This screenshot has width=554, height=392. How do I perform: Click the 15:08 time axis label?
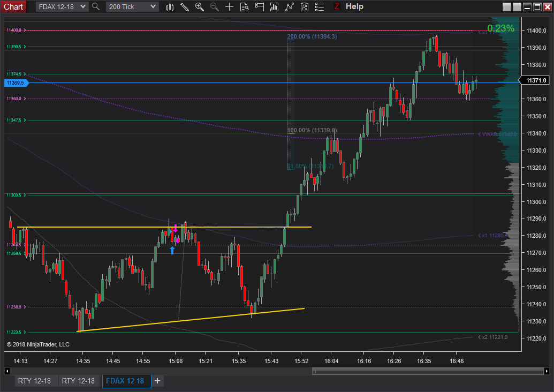[x=176, y=361]
